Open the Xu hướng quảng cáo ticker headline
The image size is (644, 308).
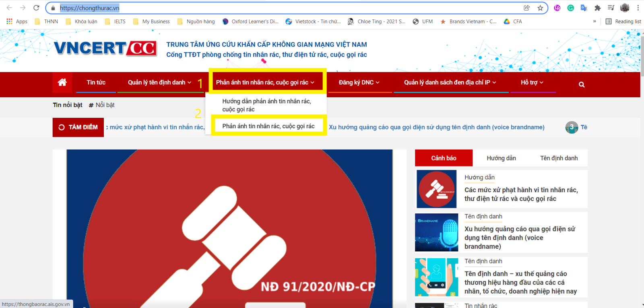[x=437, y=127]
